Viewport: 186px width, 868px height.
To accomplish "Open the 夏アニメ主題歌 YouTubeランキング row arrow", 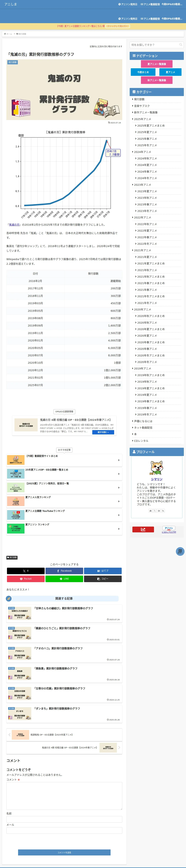I will click(x=118, y=515).
